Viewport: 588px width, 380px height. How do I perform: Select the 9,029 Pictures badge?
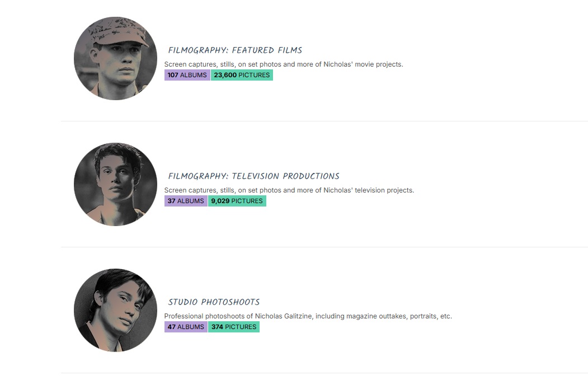237,201
